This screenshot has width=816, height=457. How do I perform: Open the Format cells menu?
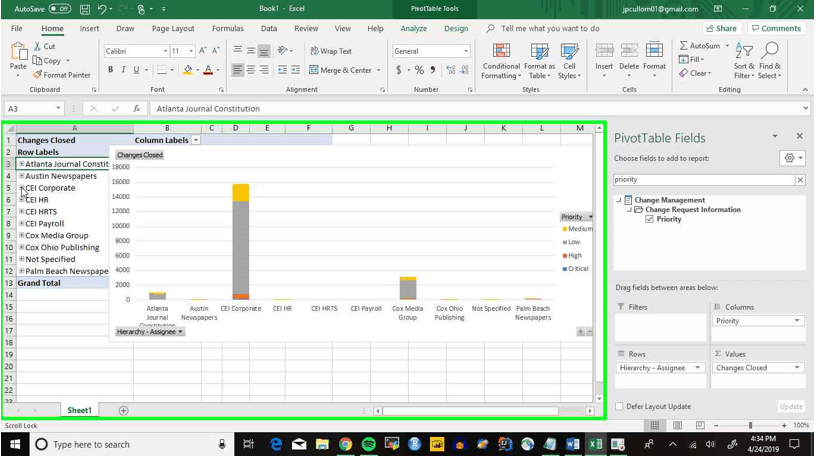[654, 60]
